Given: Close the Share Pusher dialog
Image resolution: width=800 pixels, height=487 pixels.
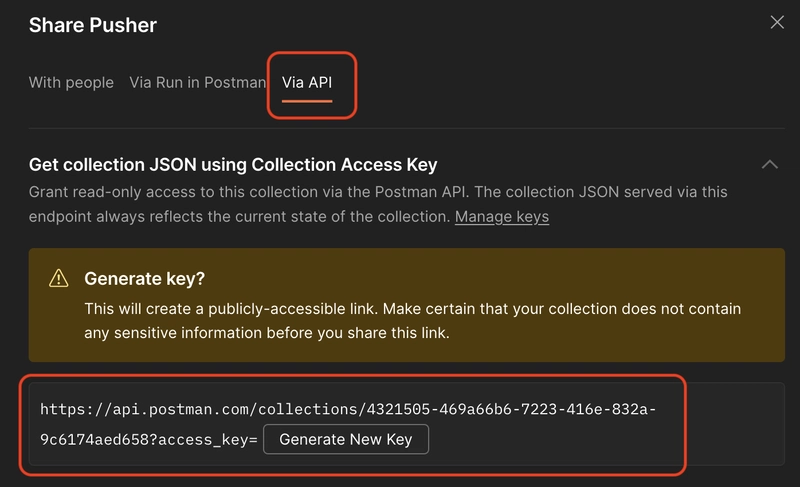Looking at the screenshot, I should click(x=777, y=22).
